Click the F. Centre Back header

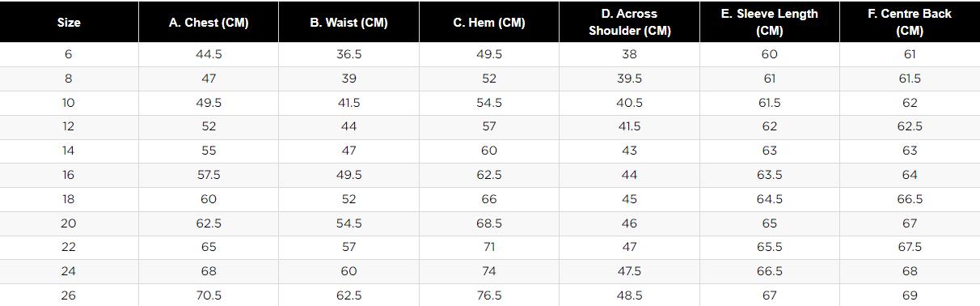click(x=910, y=22)
